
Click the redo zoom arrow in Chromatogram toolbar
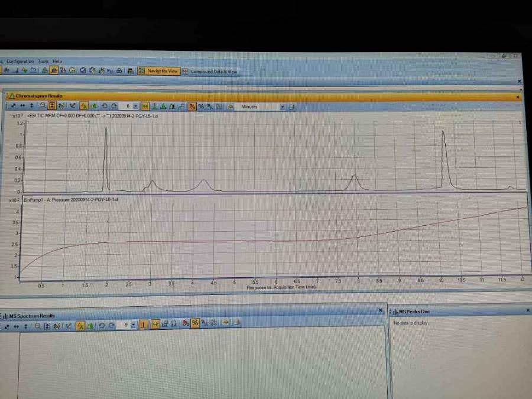[x=114, y=106]
